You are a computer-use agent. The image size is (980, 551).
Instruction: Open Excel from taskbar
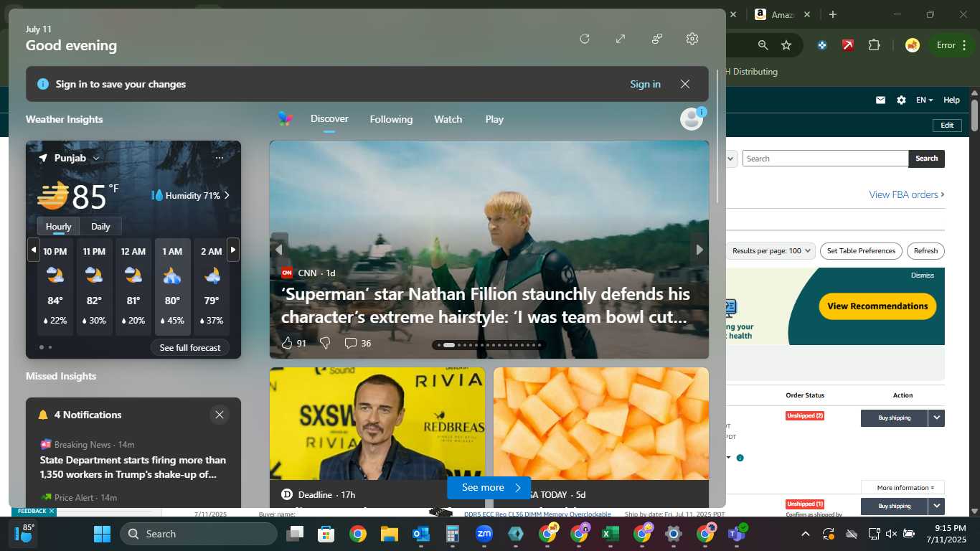pyautogui.click(x=611, y=534)
